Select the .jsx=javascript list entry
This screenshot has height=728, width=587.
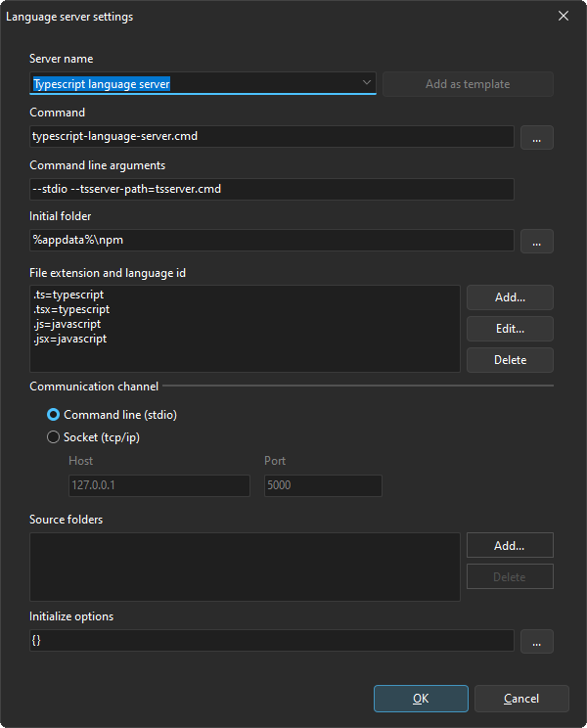coord(69,339)
